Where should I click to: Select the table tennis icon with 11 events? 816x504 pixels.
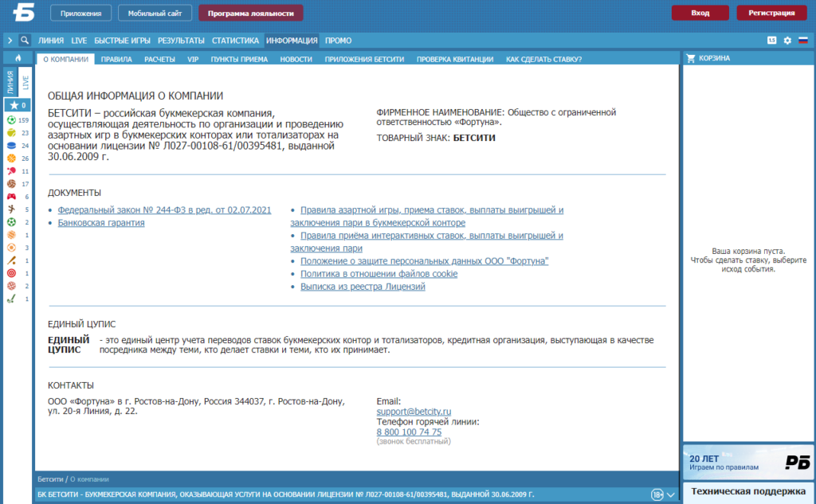point(11,171)
